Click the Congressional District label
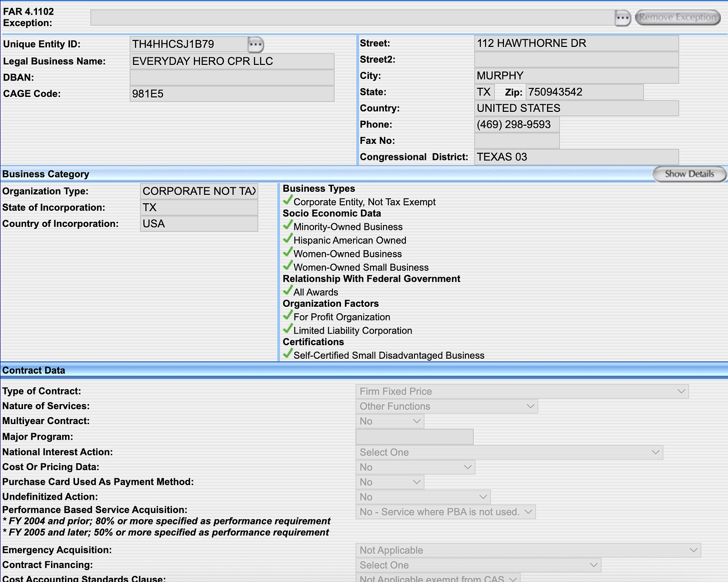The image size is (728, 582). point(414,157)
